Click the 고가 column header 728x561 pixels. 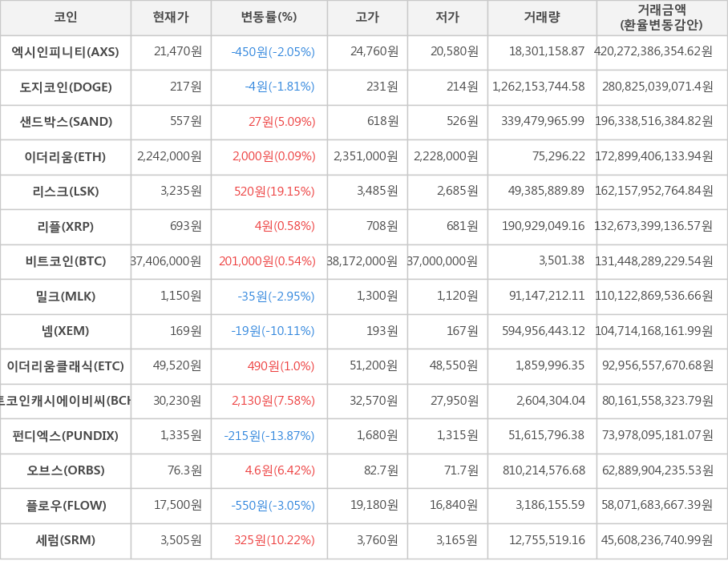coord(367,18)
